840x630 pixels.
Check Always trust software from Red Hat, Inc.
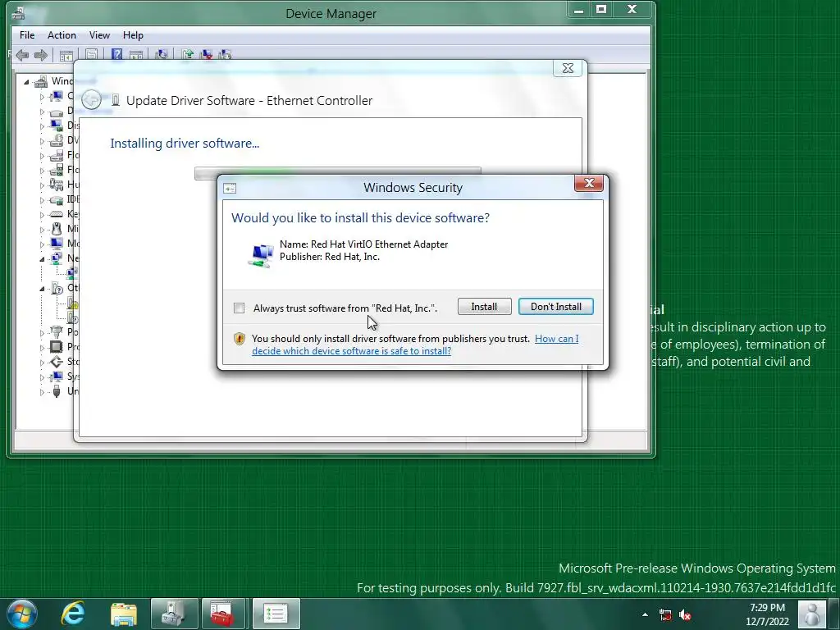click(239, 308)
